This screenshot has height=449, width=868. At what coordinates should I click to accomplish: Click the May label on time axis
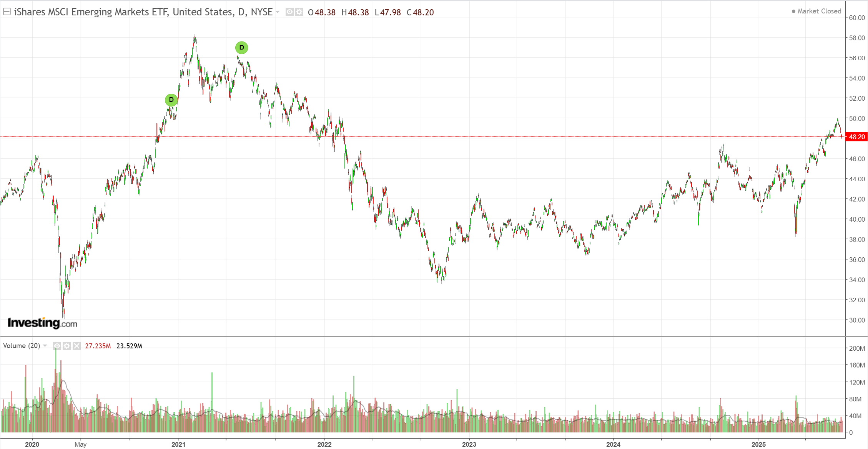[x=80, y=444]
